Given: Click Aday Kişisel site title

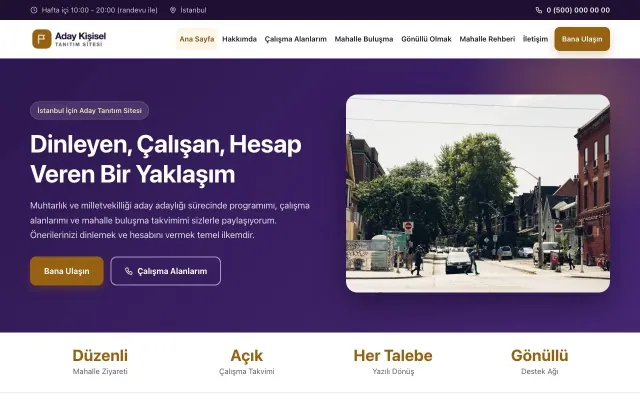Looking at the screenshot, I should click(80, 36).
